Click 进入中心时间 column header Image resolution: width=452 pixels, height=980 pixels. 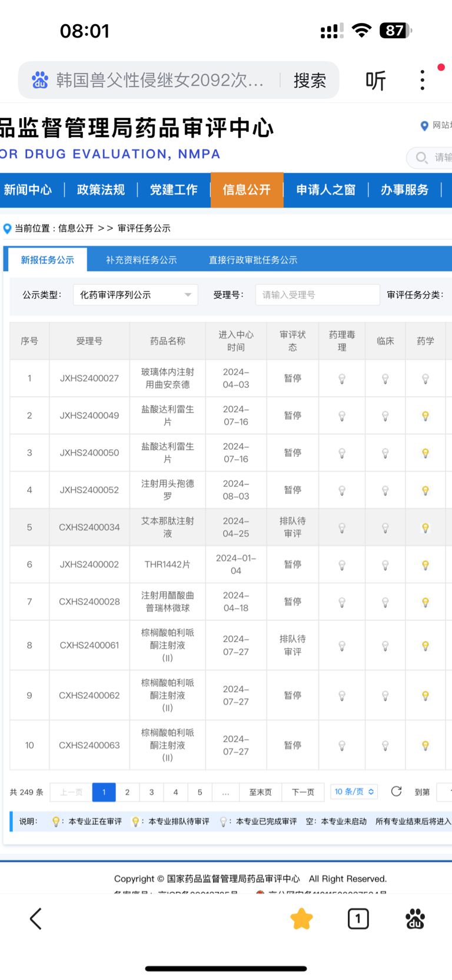236,341
